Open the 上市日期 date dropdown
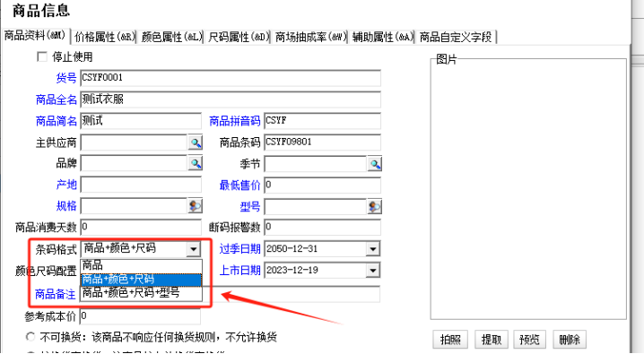Viewport: 644px width, 354px height. (372, 271)
